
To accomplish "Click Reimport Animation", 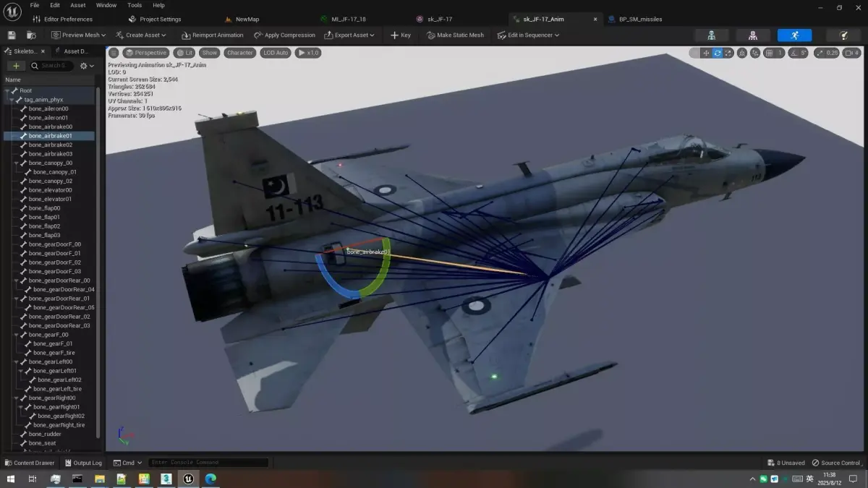I will [213, 35].
